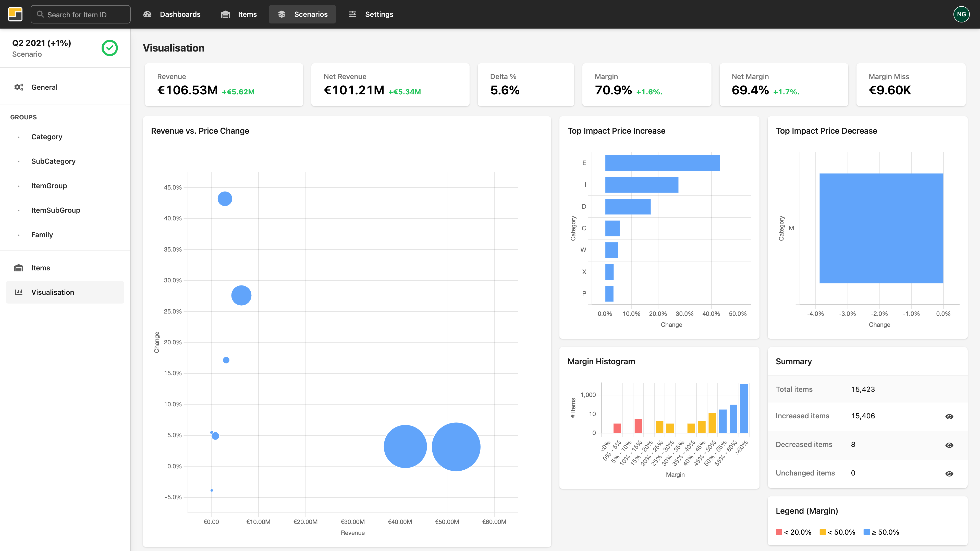Show Increased items via eye icon
The image size is (980, 551).
click(949, 417)
